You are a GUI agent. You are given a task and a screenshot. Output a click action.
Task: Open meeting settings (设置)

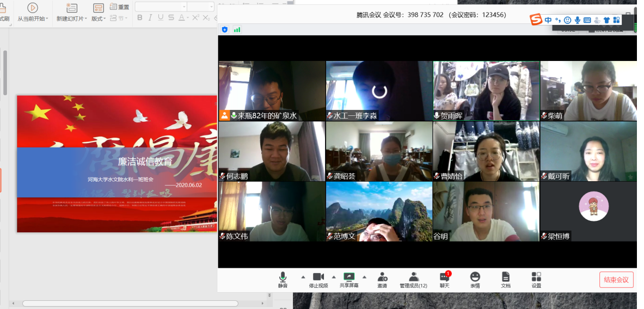(x=536, y=280)
